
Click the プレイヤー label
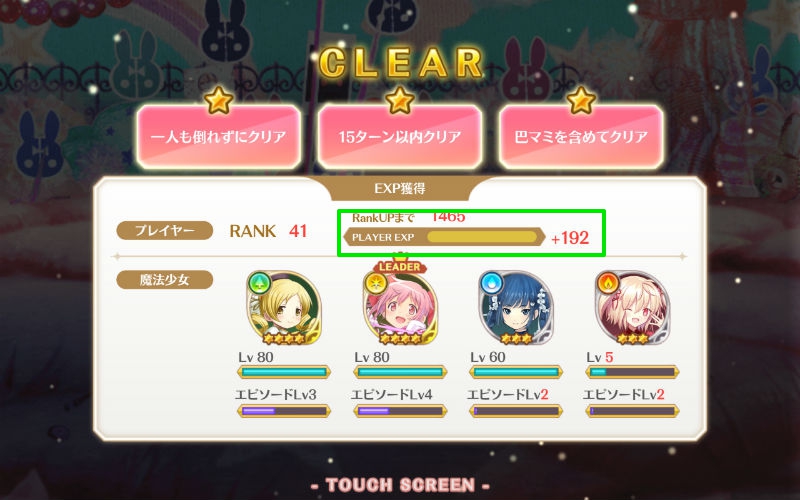coord(165,231)
